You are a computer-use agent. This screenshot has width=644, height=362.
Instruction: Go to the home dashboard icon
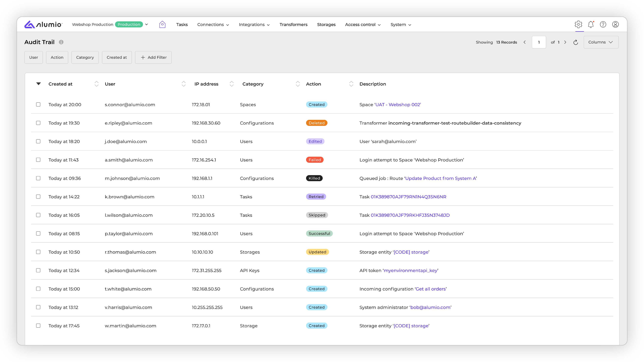pyautogui.click(x=162, y=24)
